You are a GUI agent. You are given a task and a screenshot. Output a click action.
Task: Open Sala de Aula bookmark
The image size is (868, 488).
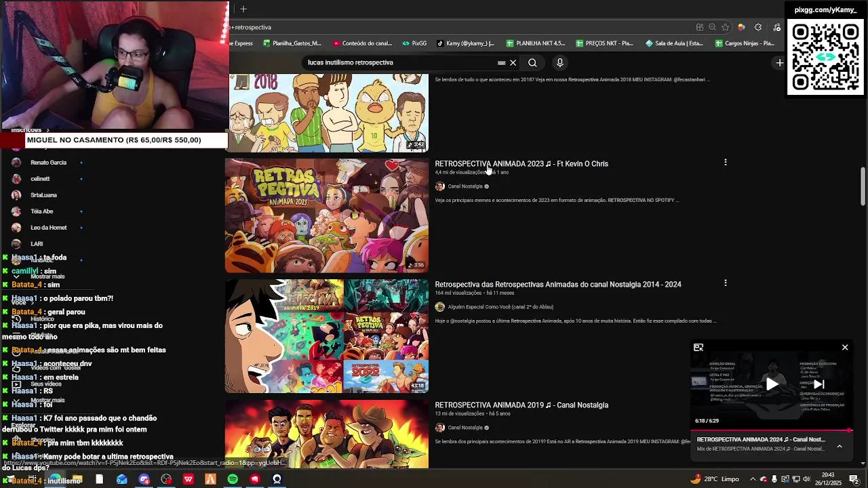tap(674, 43)
